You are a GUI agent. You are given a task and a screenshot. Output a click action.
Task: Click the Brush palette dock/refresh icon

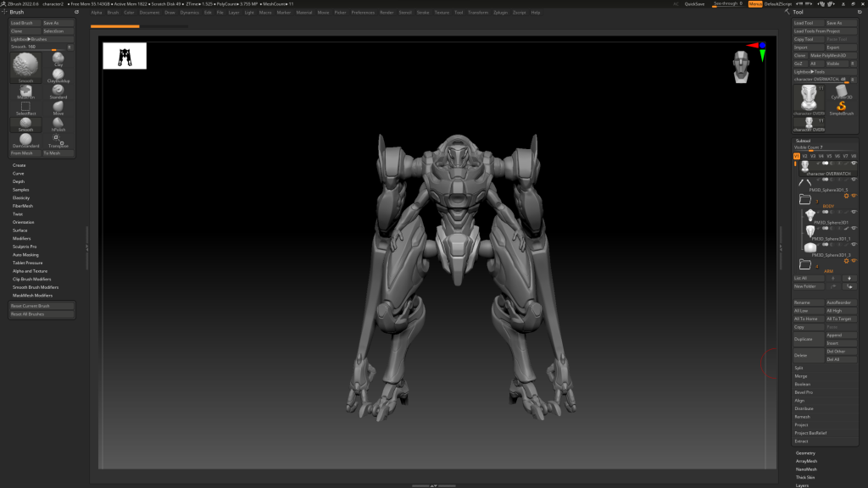click(76, 12)
